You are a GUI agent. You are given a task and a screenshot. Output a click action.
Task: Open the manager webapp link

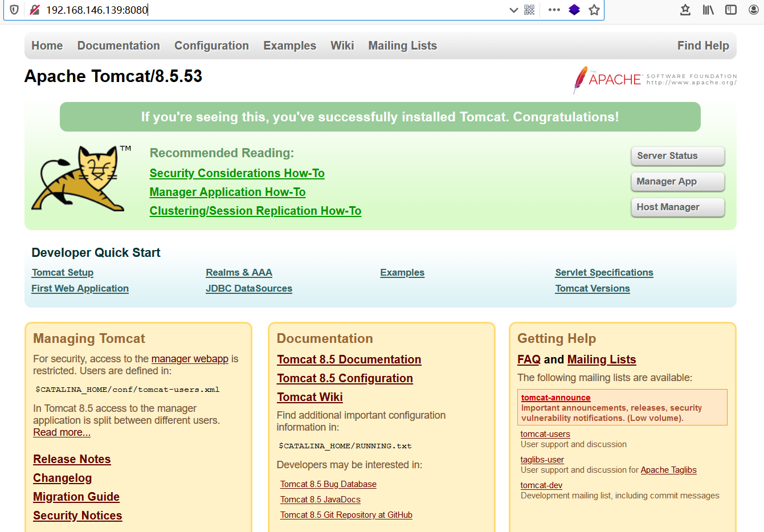190,359
